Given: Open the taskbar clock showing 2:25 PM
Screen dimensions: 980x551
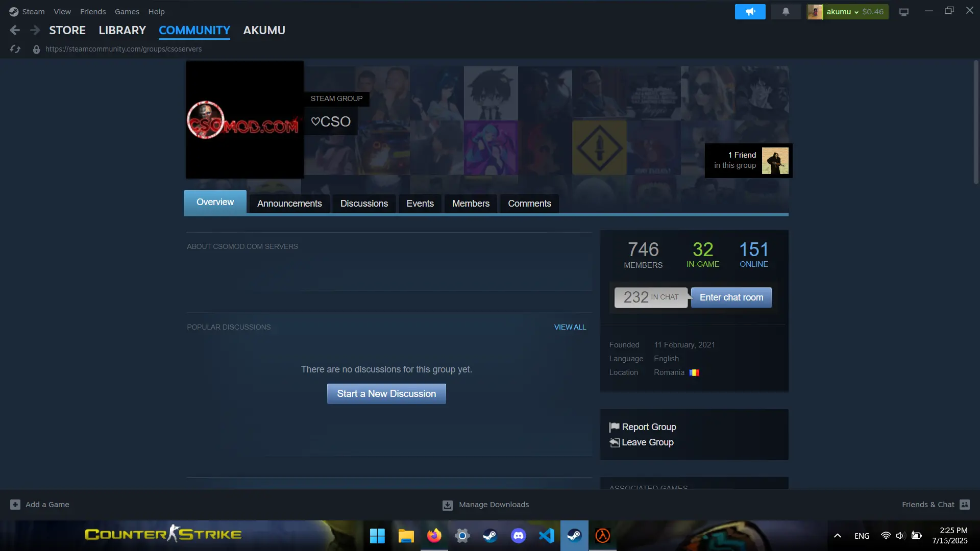Looking at the screenshot, I should 950,536.
